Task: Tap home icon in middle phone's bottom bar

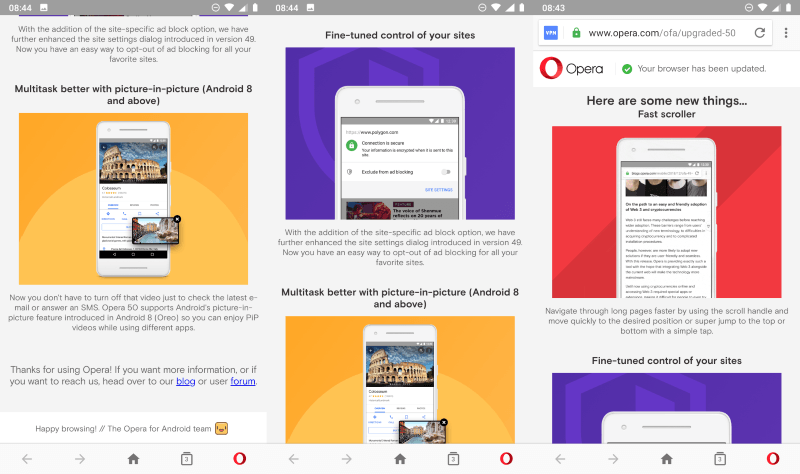Action: (400, 459)
